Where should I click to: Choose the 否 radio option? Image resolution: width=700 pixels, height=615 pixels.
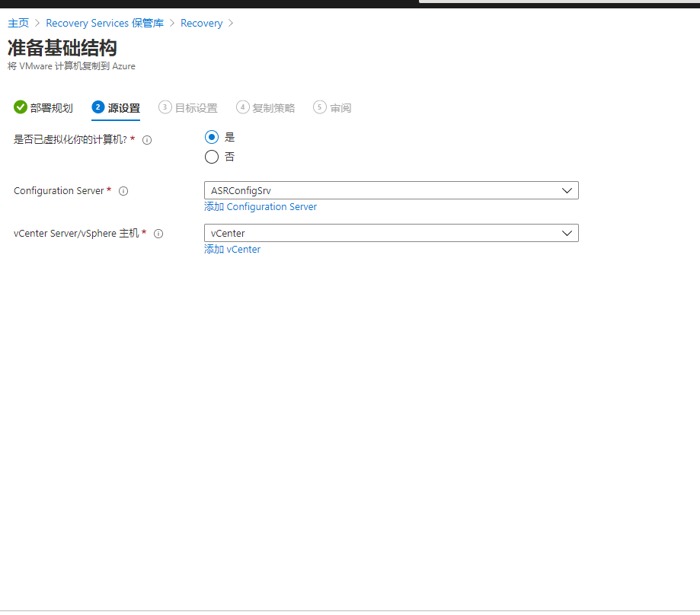pyautogui.click(x=212, y=157)
